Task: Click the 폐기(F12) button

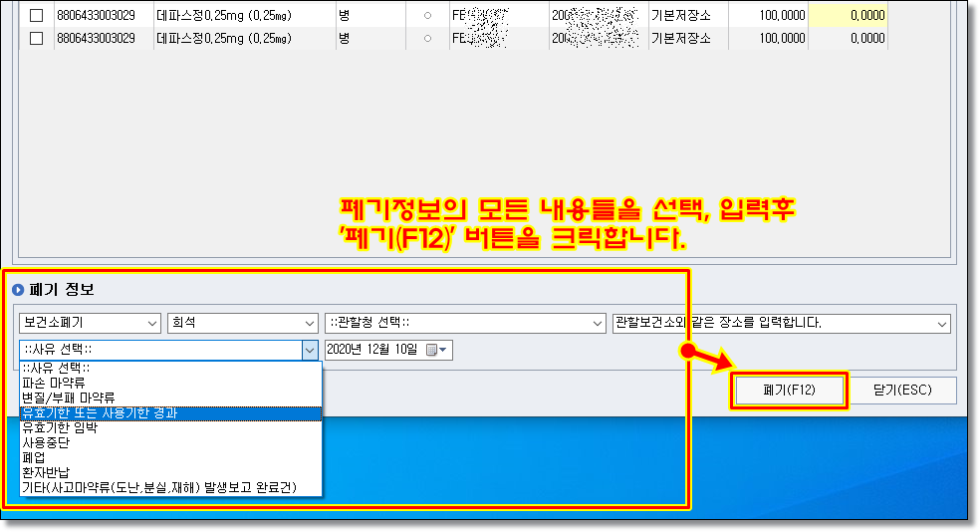Action: tap(789, 391)
